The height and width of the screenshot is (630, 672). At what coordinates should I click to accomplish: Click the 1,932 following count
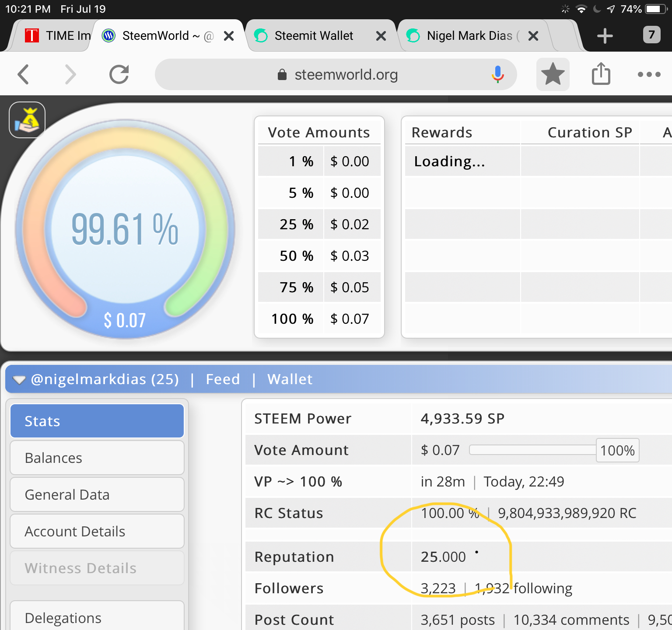click(492, 588)
